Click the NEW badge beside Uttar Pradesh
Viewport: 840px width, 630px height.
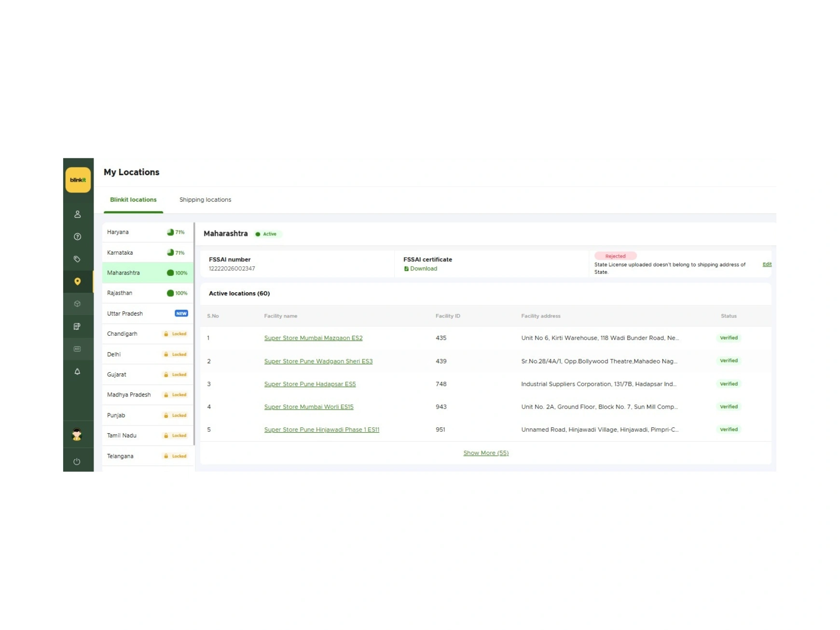(x=181, y=314)
